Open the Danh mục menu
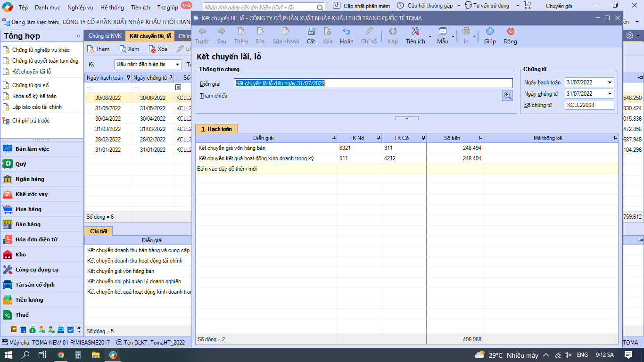This screenshot has width=644, height=362. point(47,8)
